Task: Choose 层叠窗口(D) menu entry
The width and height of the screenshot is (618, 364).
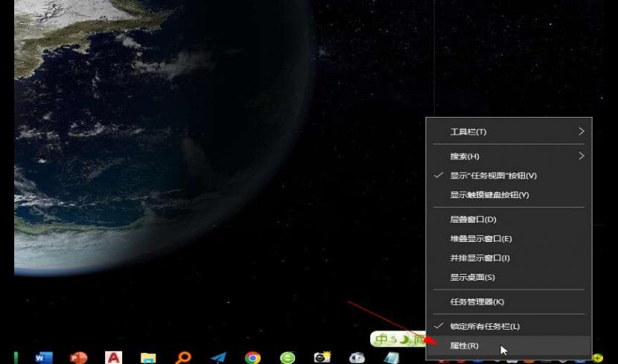Action: pos(473,220)
